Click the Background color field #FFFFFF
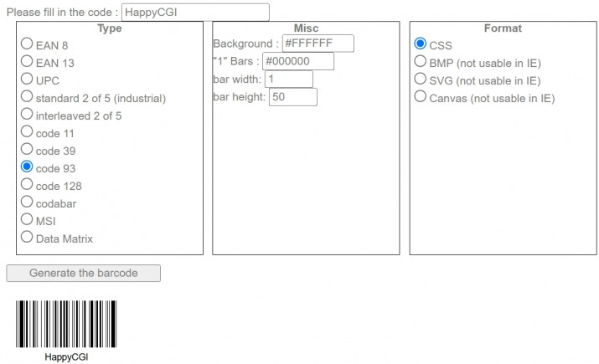599x364 pixels. click(x=318, y=44)
